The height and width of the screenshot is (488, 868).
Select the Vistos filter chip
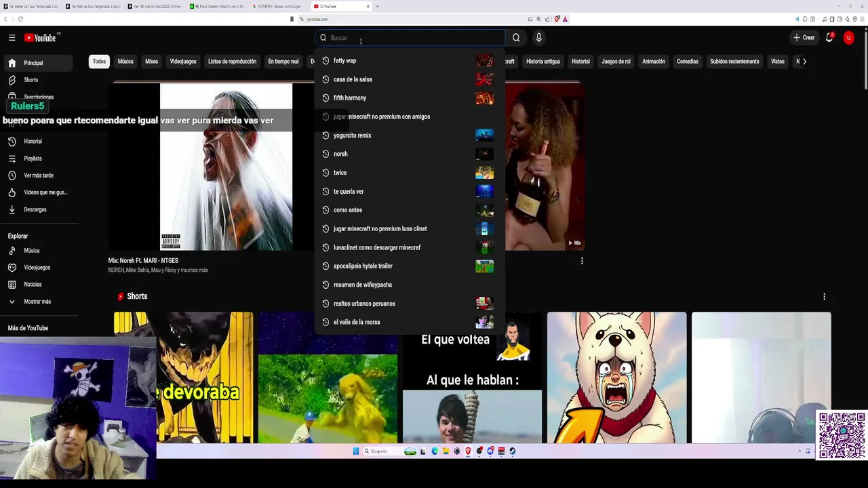coord(777,62)
